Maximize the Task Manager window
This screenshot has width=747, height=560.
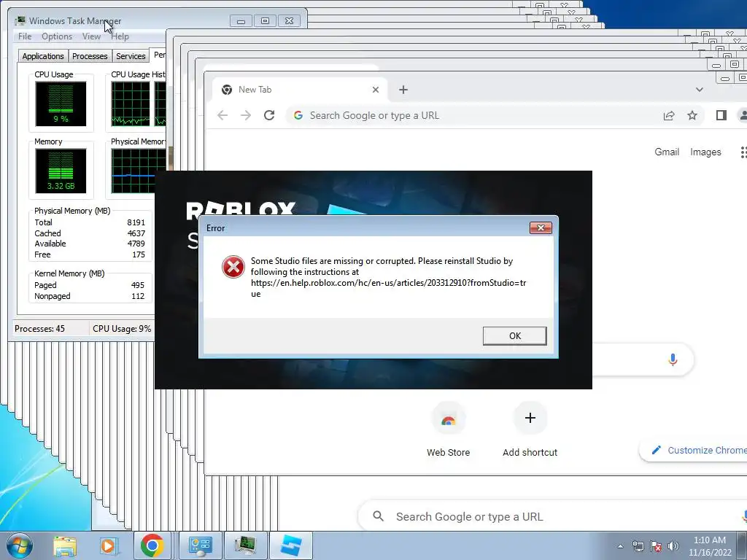(265, 21)
